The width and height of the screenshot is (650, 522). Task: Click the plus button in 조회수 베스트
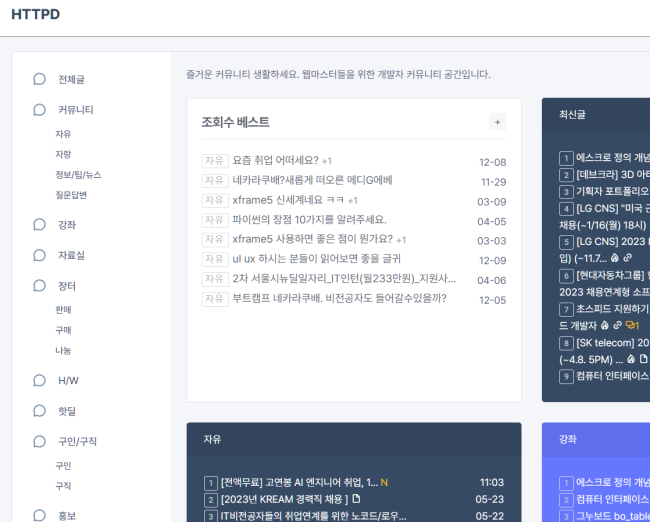(497, 122)
